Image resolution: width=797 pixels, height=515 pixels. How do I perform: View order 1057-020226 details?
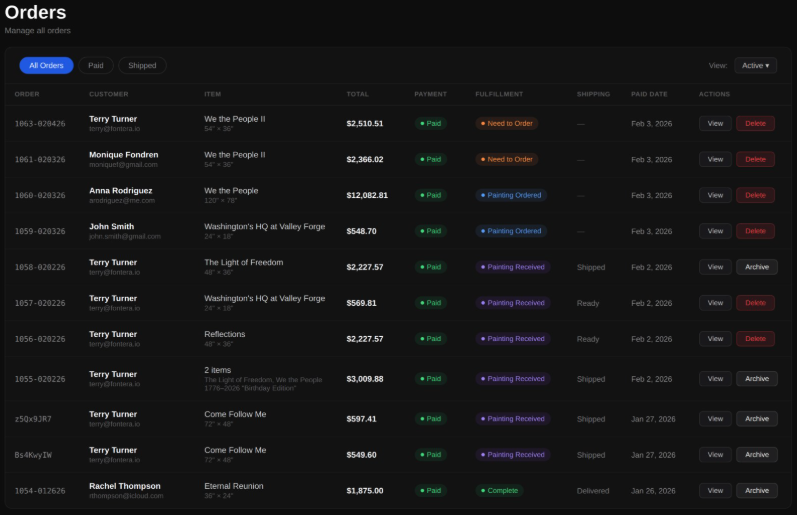tap(714, 303)
